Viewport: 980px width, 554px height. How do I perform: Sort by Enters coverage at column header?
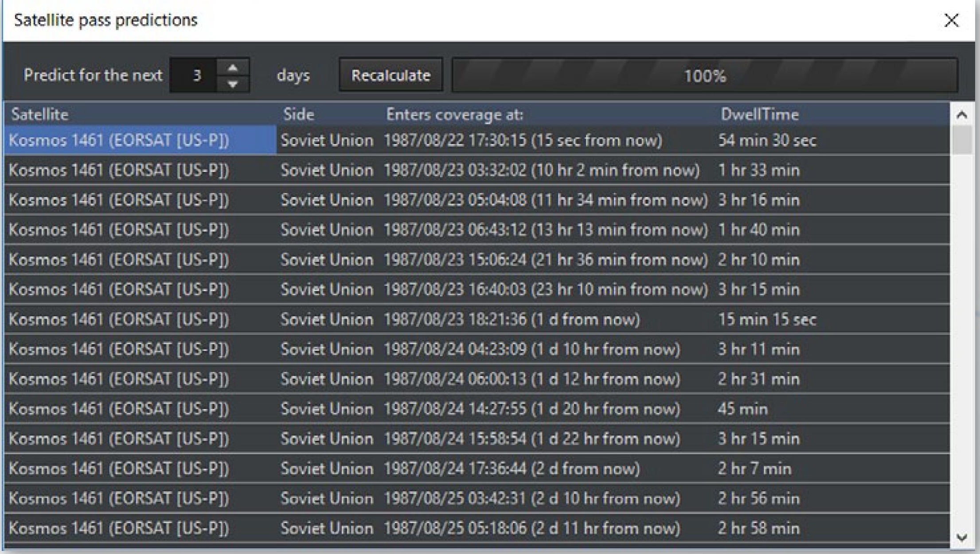[x=454, y=115]
